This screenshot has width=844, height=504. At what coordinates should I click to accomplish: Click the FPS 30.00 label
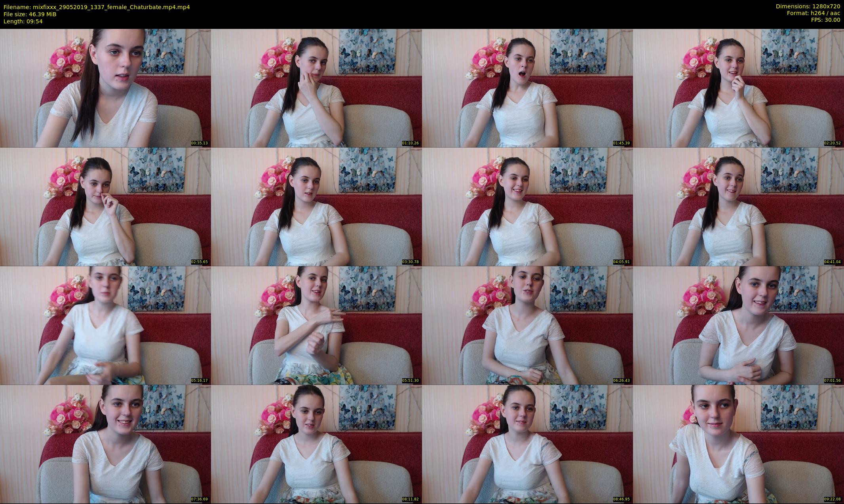[825, 20]
